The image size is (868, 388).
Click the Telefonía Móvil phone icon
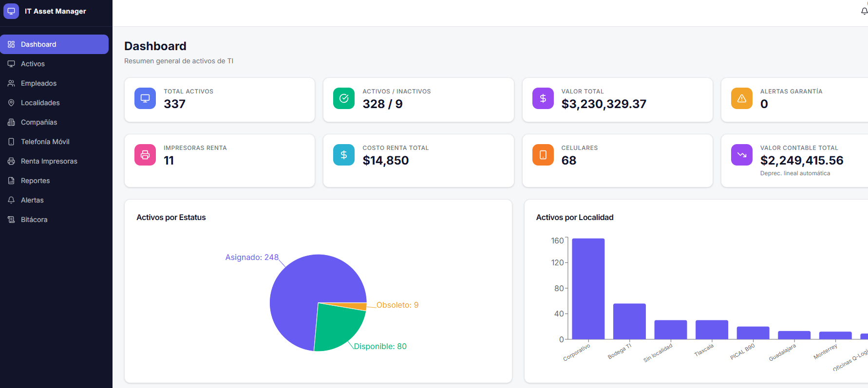[11, 142]
